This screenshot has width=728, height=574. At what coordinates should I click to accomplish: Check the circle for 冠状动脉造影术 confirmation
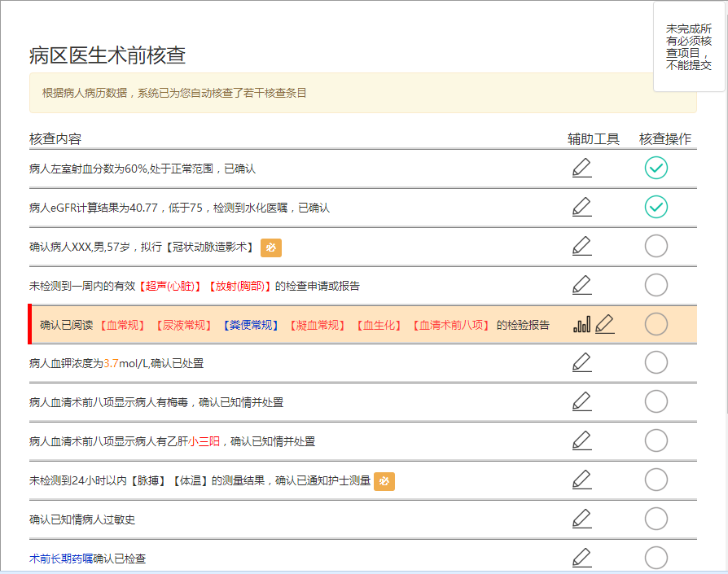click(x=656, y=246)
